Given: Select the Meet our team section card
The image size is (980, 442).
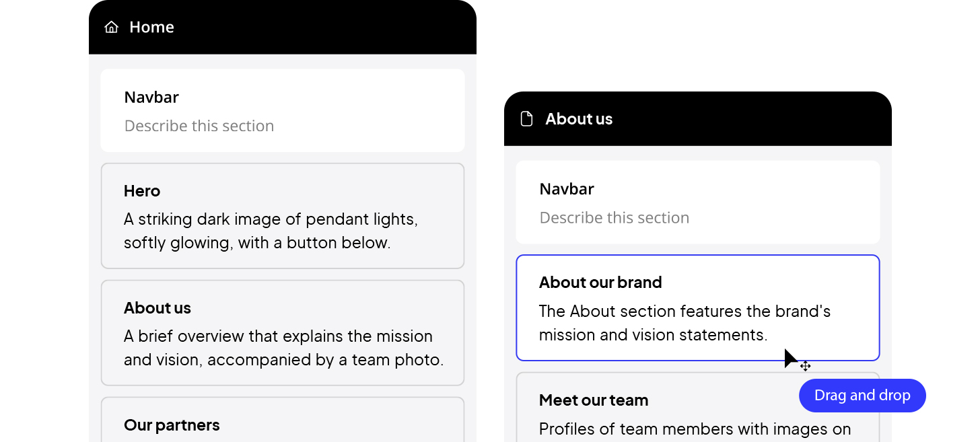Looking at the screenshot, I should coord(698,407).
